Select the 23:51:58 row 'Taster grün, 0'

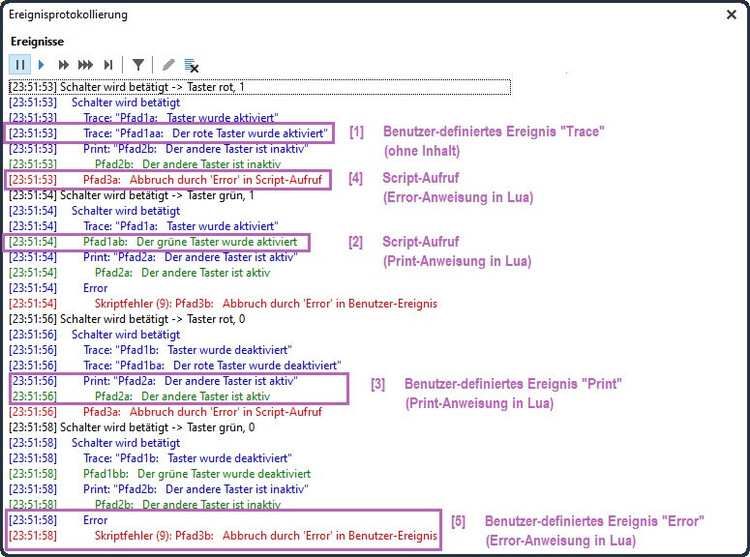point(132,427)
